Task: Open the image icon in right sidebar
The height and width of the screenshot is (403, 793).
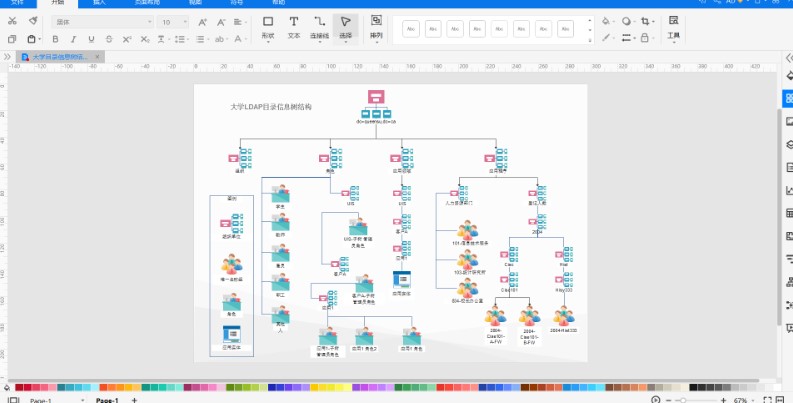Action: pos(789,121)
